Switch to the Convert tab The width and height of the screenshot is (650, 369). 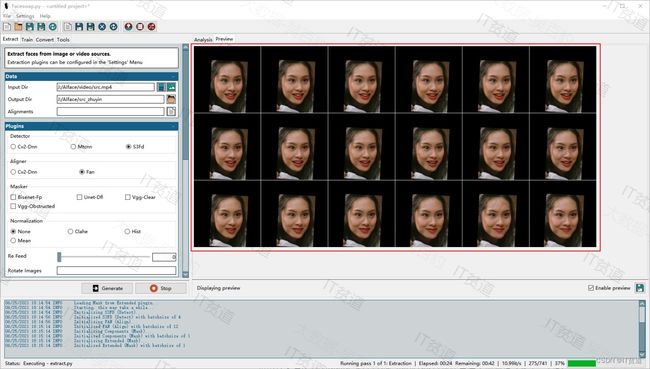pos(45,39)
